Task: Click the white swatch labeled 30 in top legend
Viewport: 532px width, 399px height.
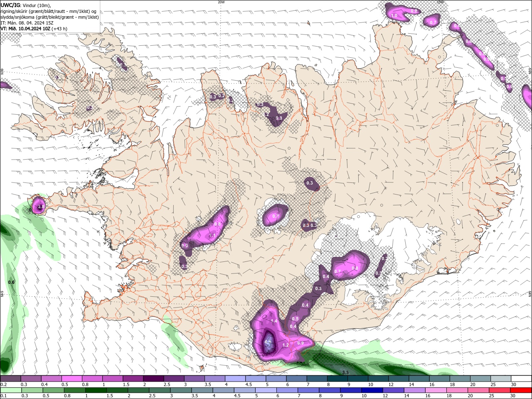Action: click(521, 379)
